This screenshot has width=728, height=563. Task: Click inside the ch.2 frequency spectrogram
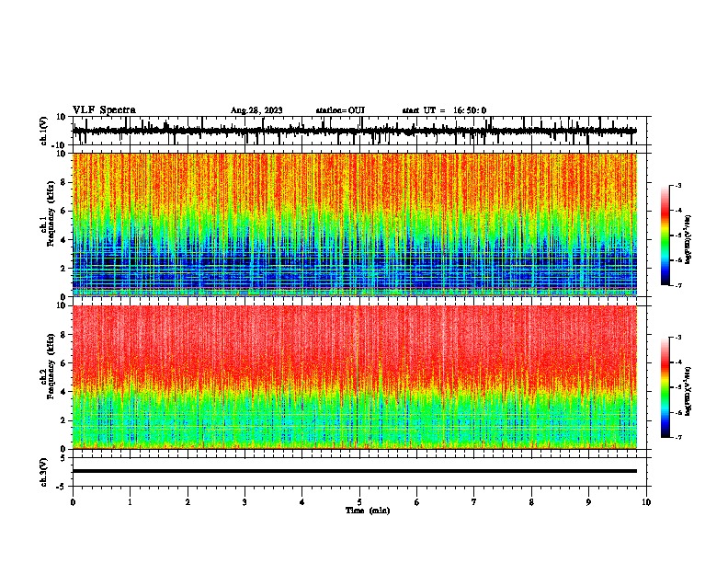[x=355, y=377]
